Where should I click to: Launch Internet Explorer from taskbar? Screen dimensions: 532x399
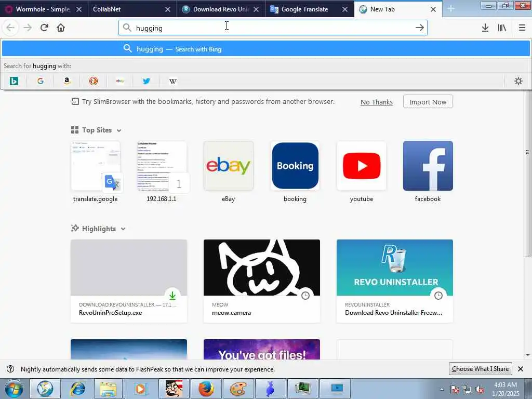[x=77, y=389]
